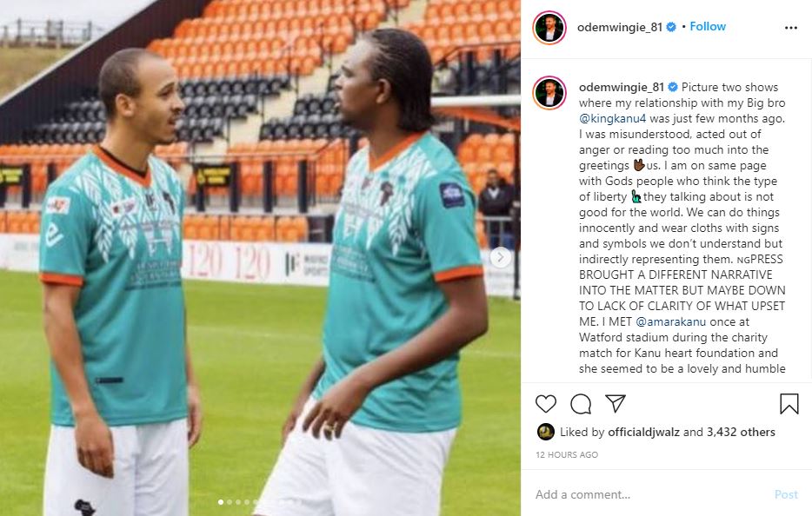Open comments via the speech bubble icon
Screen dimensions: 812x516
(x=581, y=404)
